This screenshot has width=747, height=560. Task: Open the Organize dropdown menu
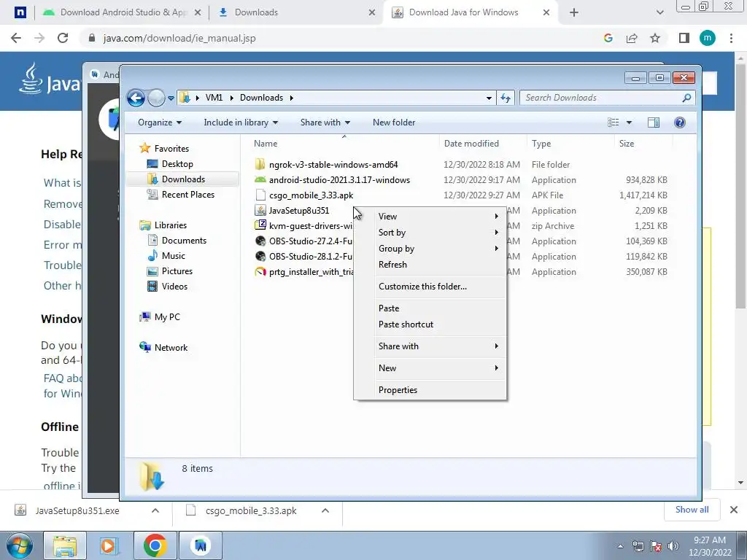pyautogui.click(x=160, y=122)
